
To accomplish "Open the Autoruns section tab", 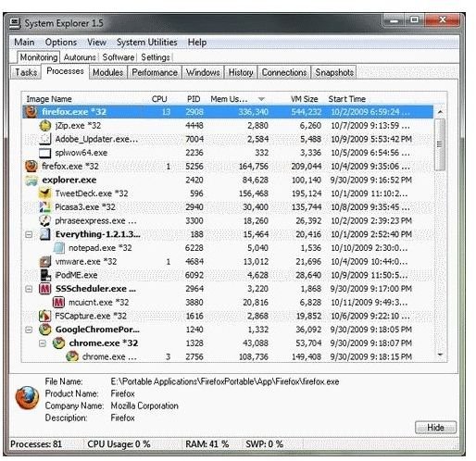I will 80,57.
